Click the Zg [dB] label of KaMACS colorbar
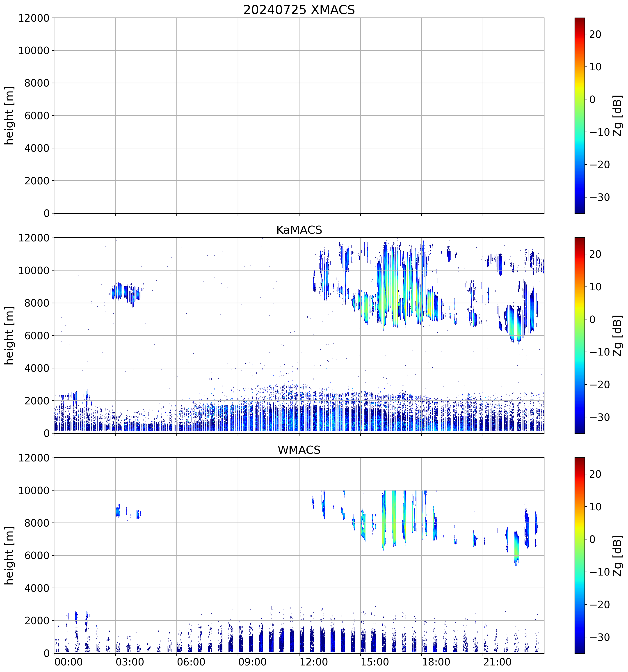 (x=618, y=335)
